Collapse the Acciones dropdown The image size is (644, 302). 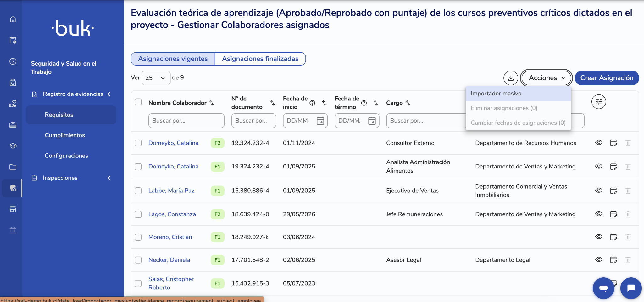[546, 78]
